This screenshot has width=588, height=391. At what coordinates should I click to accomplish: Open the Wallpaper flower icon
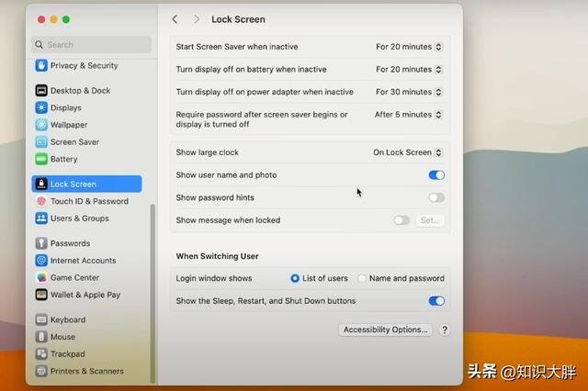(x=41, y=125)
